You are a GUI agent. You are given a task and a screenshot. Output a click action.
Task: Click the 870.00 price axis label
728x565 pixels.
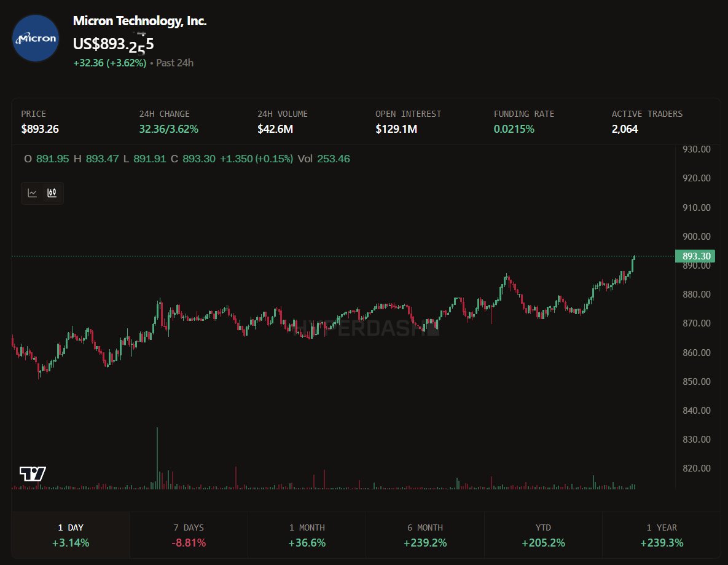[x=697, y=323]
